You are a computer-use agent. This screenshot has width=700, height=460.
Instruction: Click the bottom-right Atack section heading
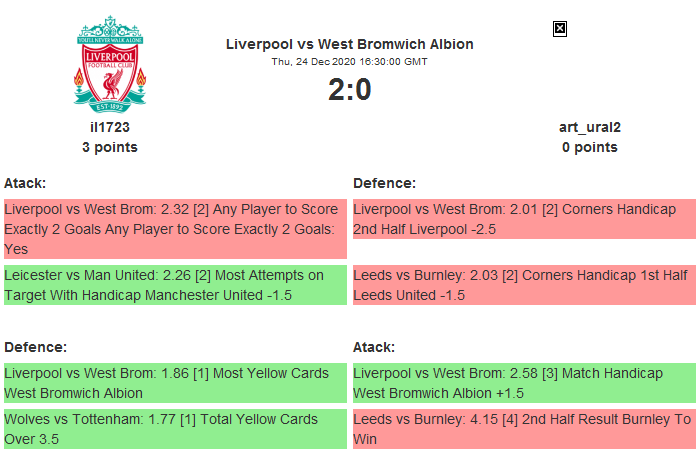point(374,347)
